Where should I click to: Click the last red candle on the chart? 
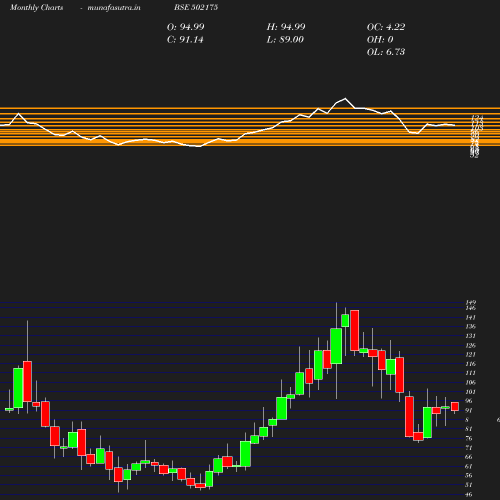point(455,406)
